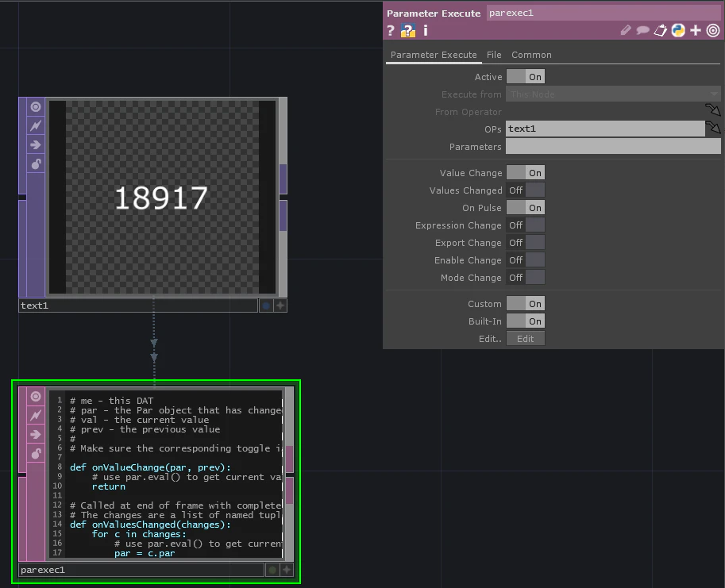Click the arrow selector beside OPs field
The image size is (725, 588).
tap(713, 128)
